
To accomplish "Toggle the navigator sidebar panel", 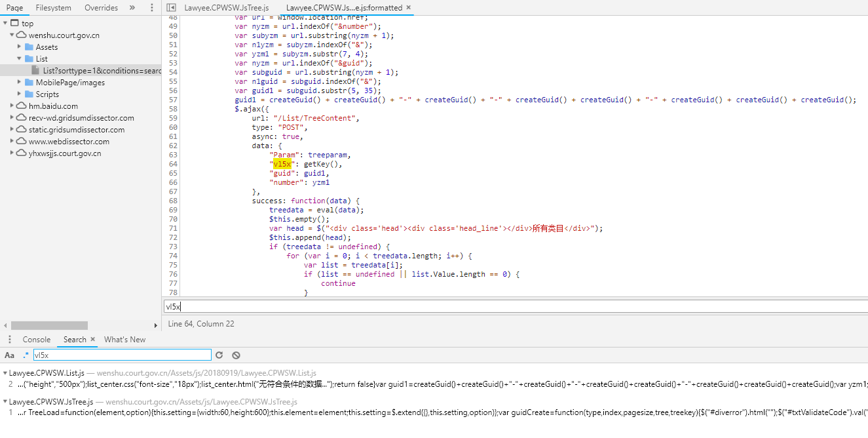I will [x=171, y=7].
